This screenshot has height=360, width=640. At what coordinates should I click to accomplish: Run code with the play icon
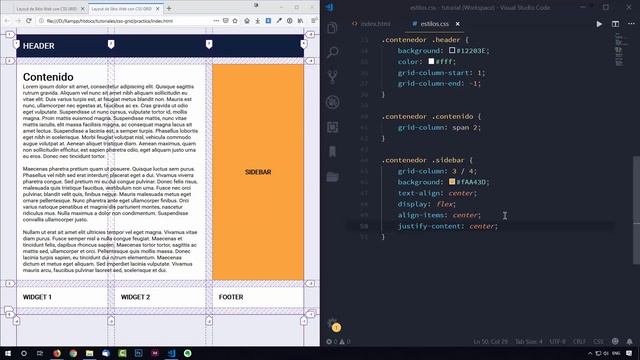(x=599, y=24)
